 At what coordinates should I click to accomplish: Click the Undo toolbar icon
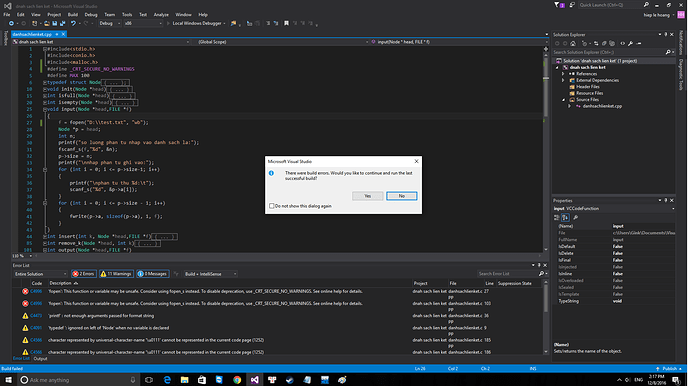coord(73,23)
